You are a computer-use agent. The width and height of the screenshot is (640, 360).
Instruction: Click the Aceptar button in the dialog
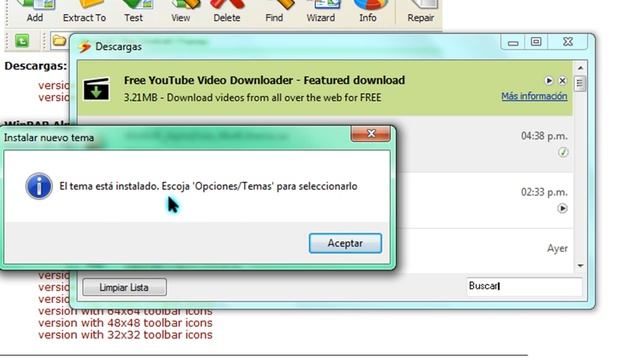click(345, 243)
